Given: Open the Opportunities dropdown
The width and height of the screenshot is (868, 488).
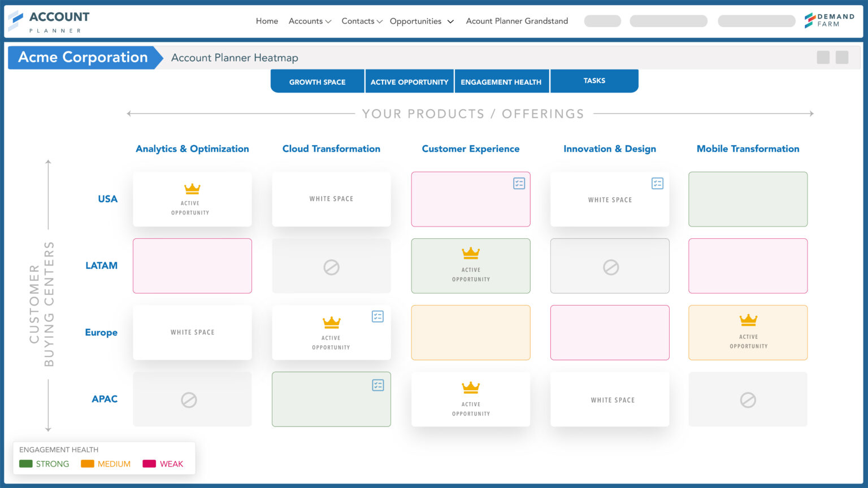Looking at the screenshot, I should pos(422,21).
